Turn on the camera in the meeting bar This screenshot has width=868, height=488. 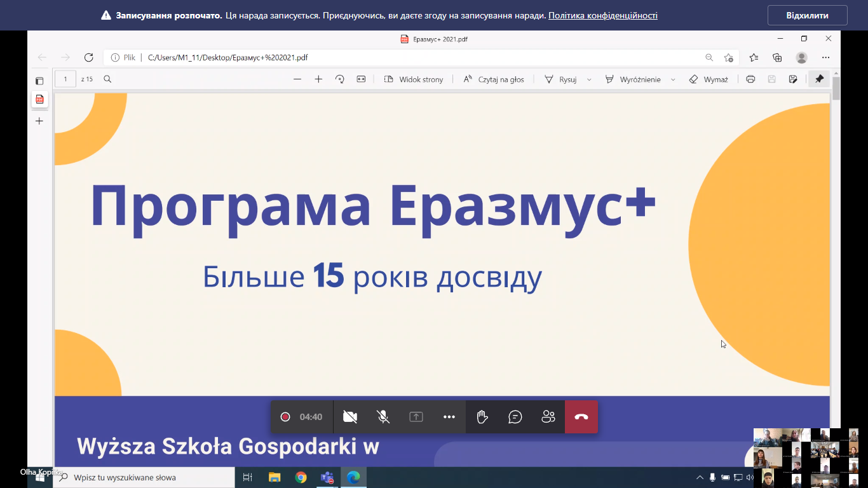coord(350,417)
